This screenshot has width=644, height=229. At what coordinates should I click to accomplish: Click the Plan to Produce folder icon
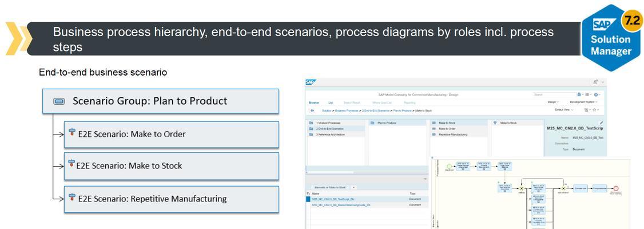(x=372, y=123)
